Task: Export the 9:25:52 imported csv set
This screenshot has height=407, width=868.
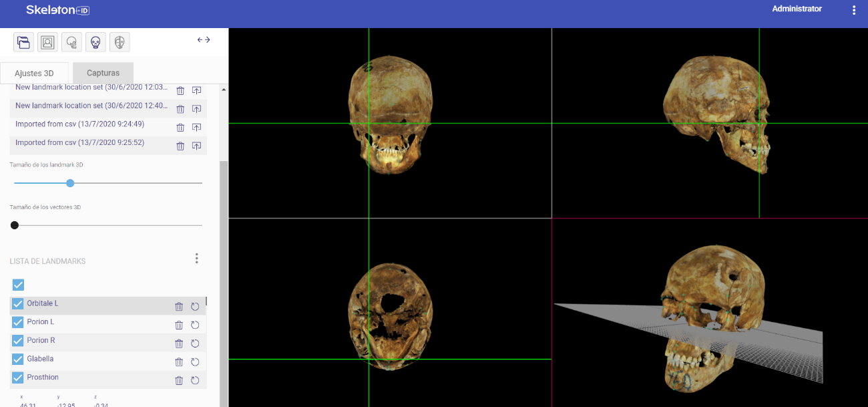Action: (x=197, y=146)
